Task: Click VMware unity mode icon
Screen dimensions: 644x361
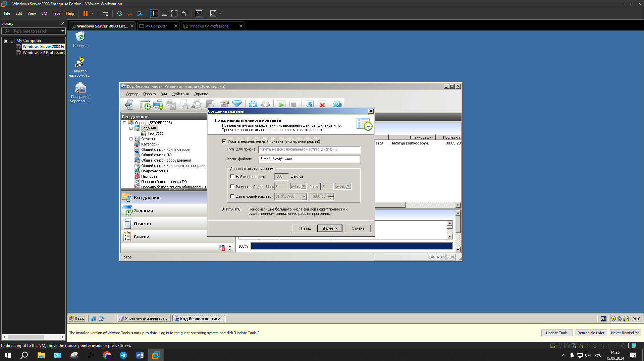Action: (x=184, y=13)
